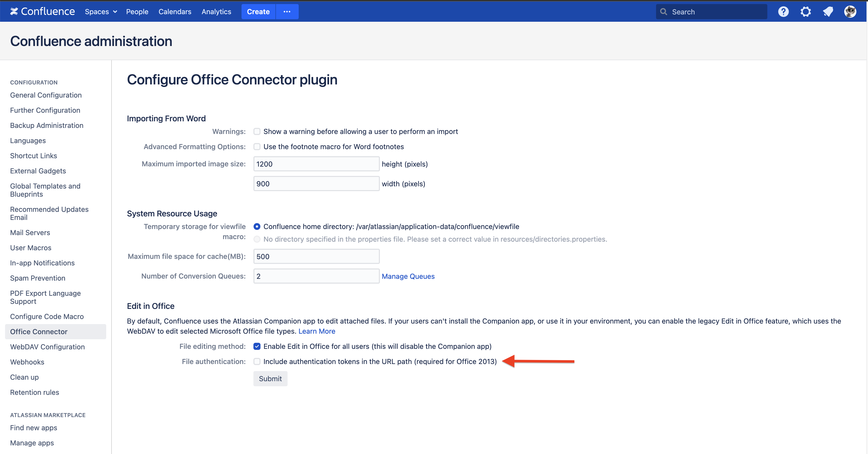Click the three-dots more create options

pos(287,12)
